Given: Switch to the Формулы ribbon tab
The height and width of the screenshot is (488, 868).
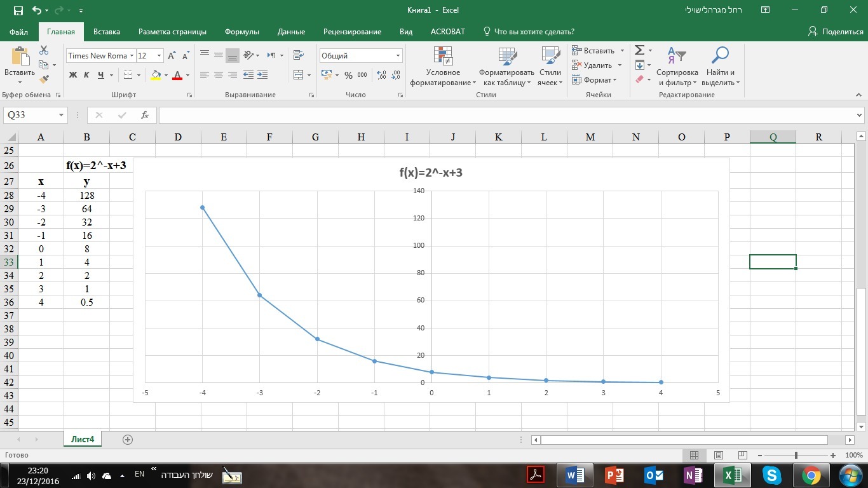Looking at the screenshot, I should (241, 32).
